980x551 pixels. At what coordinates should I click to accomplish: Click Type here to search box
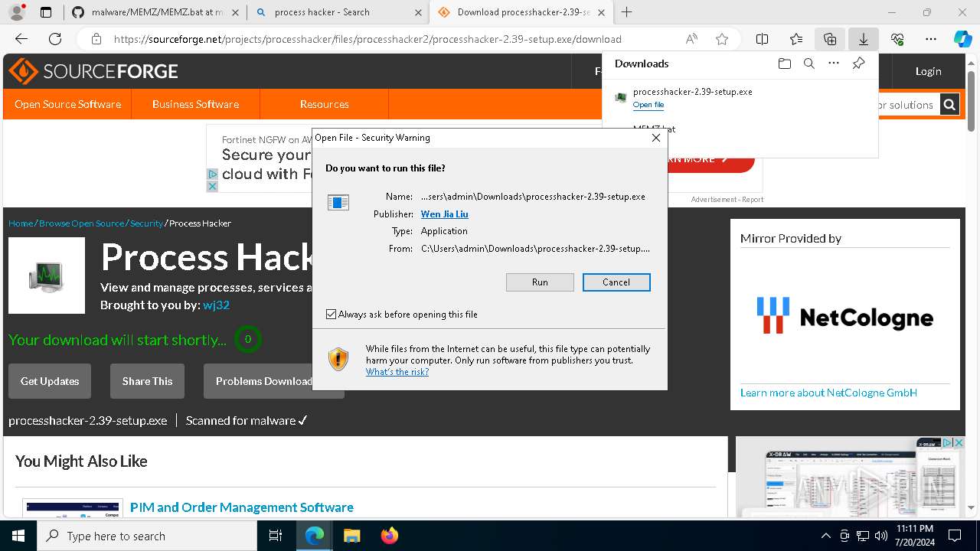click(x=147, y=536)
